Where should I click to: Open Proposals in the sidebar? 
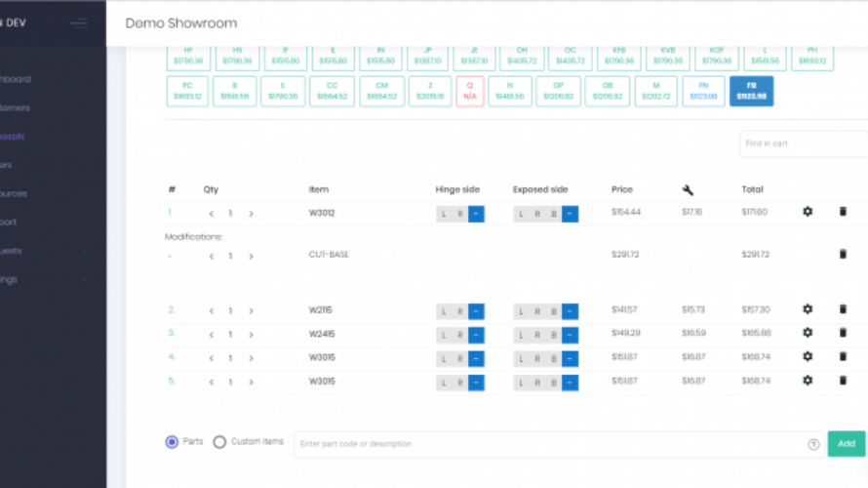12,137
